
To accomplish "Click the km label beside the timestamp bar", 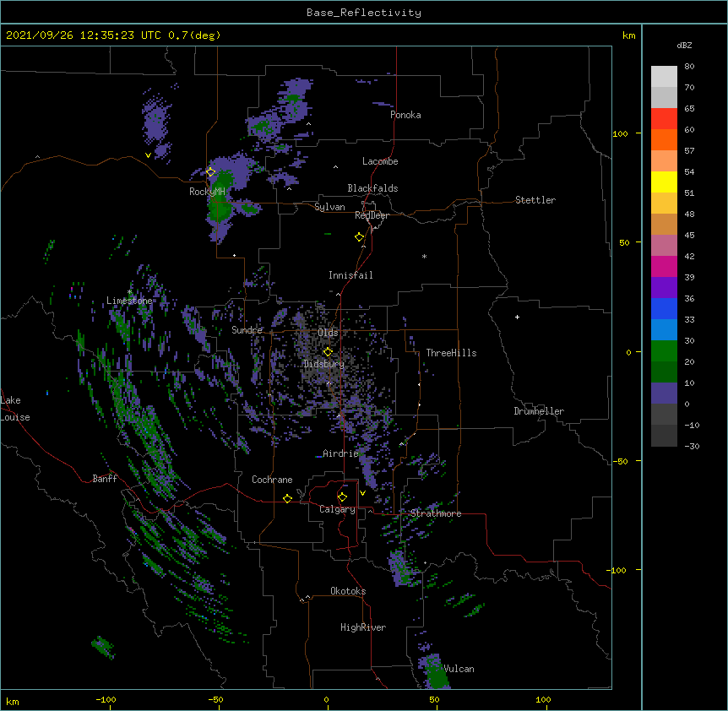I will click(x=628, y=35).
